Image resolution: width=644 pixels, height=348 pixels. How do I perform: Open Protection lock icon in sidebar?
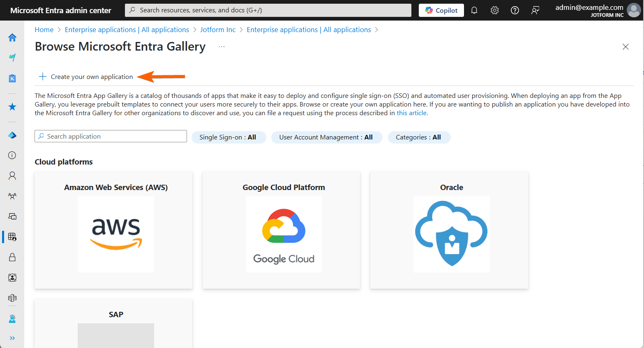[12, 257]
